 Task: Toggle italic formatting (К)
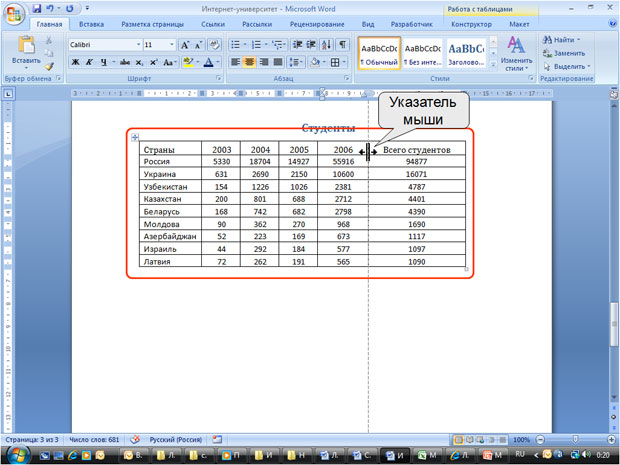(x=89, y=62)
